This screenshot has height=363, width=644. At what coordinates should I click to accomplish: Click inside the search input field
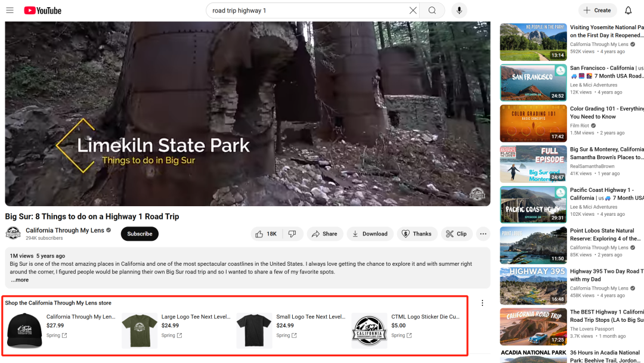click(x=298, y=10)
